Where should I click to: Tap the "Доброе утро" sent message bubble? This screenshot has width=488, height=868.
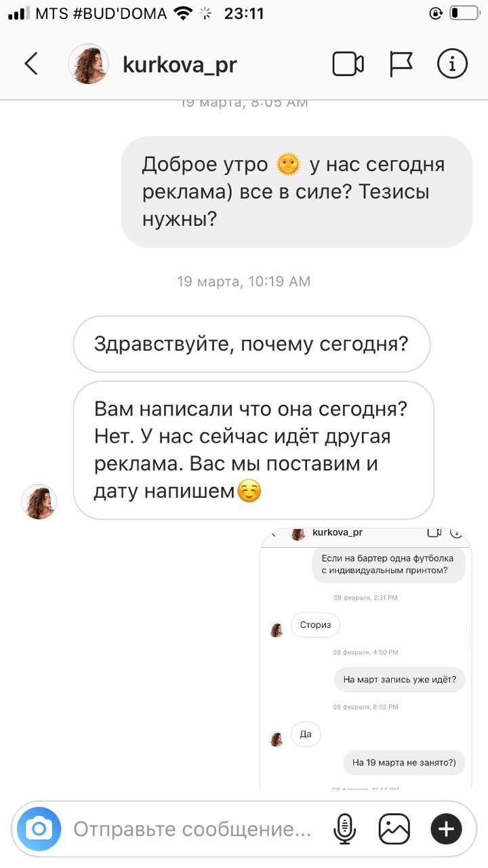point(296,192)
